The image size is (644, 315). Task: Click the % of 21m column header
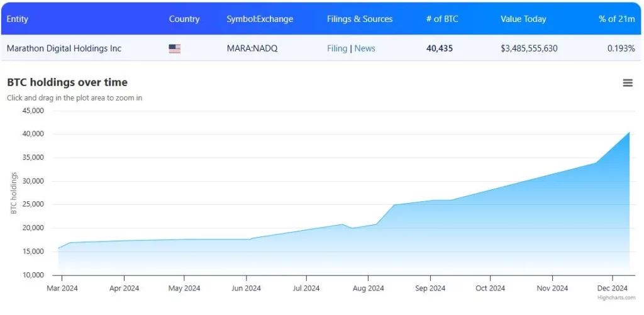[617, 19]
